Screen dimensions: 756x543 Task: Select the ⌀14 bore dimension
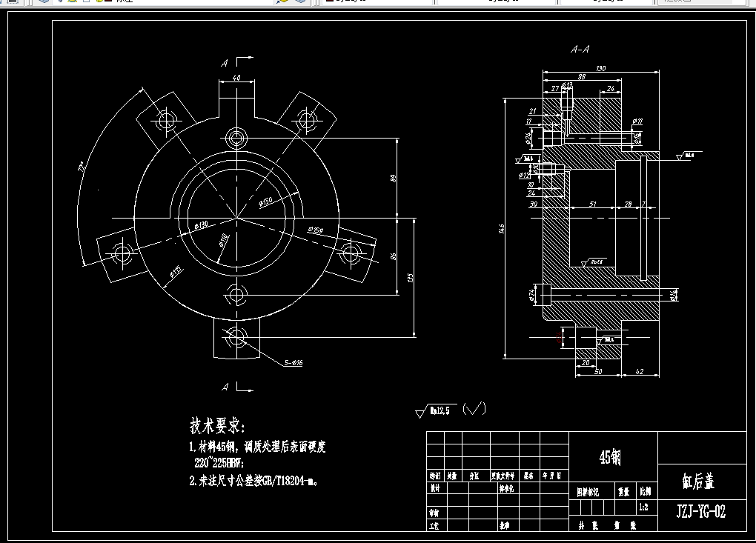click(674, 295)
